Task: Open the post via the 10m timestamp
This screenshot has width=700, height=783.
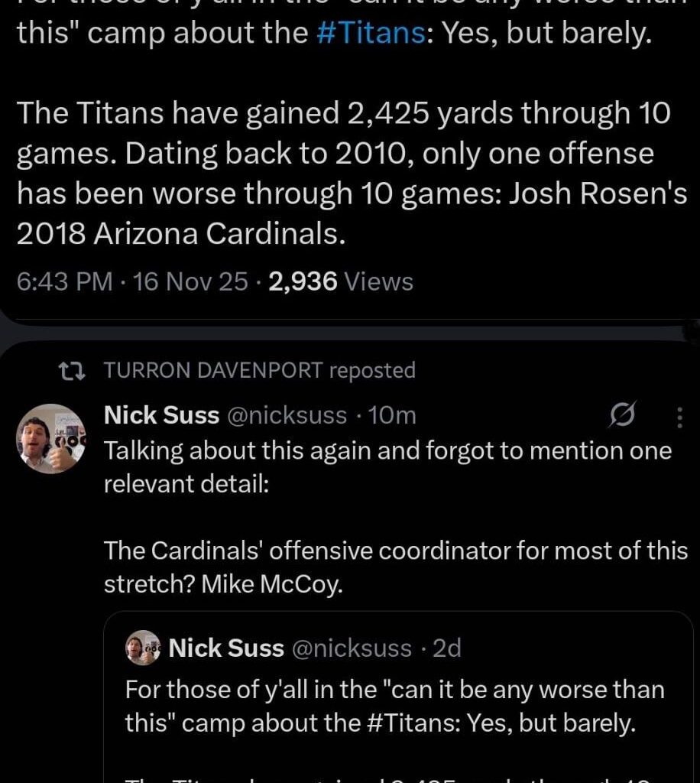Action: [x=391, y=414]
